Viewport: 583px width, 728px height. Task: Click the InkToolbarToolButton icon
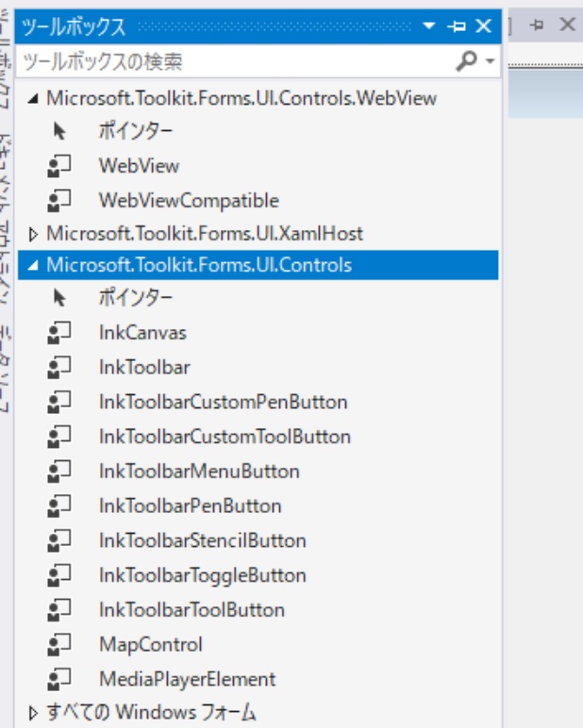[x=59, y=610]
